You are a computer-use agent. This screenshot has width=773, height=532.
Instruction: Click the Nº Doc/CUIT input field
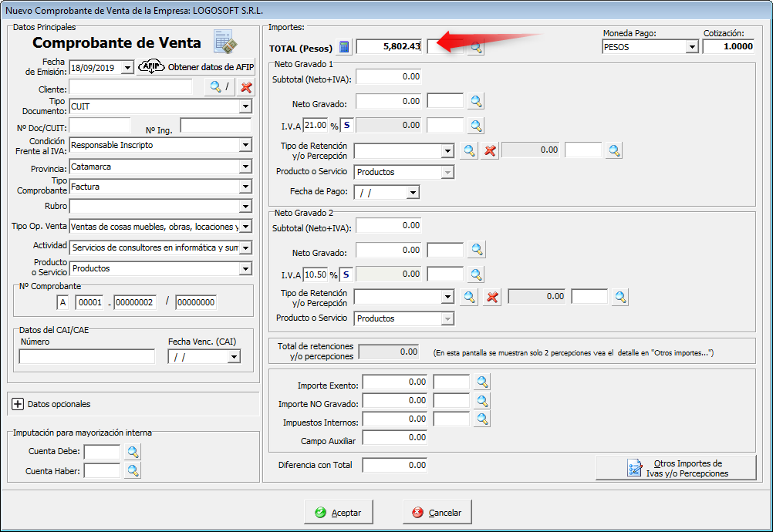(100, 125)
